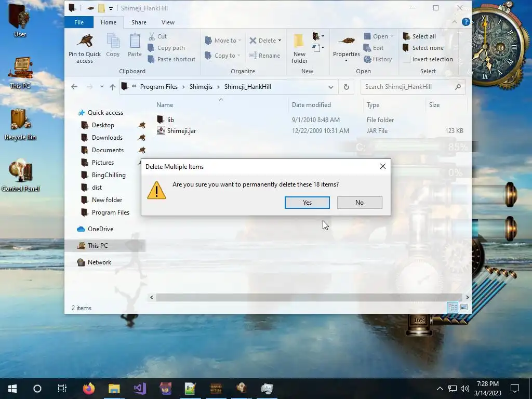The height and width of the screenshot is (399, 532).
Task: Collapse the ribbon with the chevron
Action: coord(454,22)
